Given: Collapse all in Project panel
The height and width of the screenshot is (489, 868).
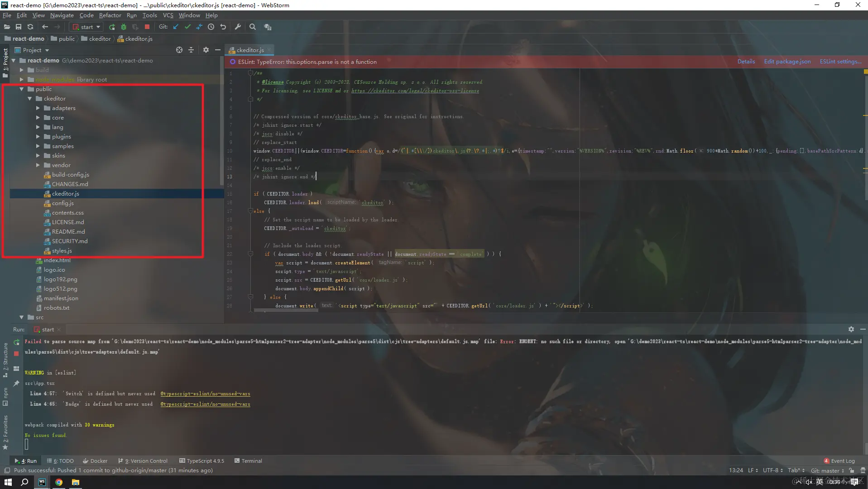Looking at the screenshot, I should click(x=191, y=50).
